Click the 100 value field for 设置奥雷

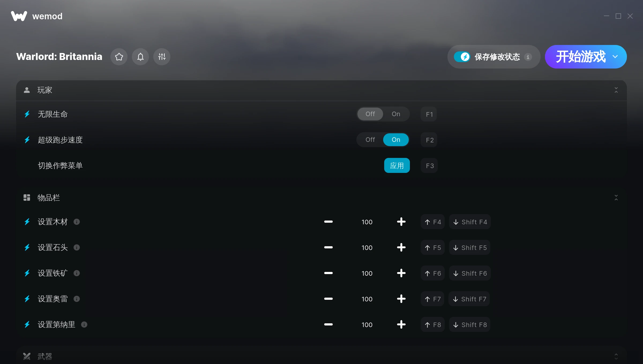367,299
